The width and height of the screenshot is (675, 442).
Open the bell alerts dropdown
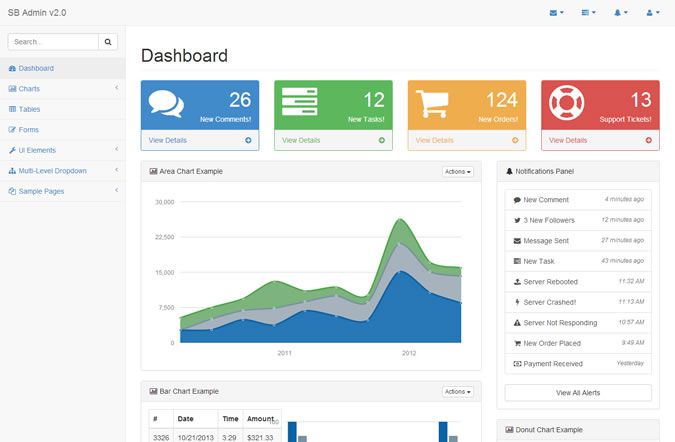click(621, 12)
